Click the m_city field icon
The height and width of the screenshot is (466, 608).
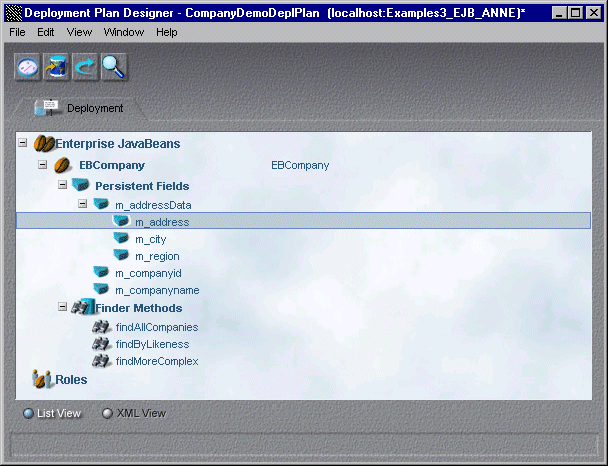tap(121, 238)
